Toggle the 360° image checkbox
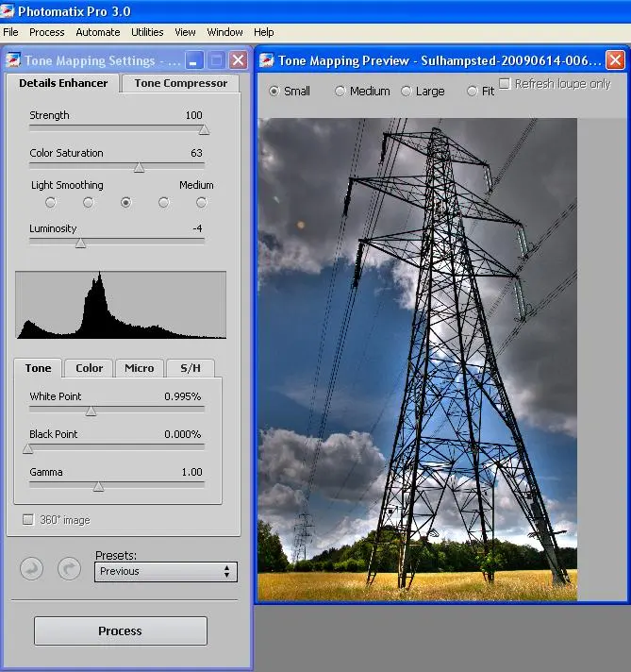This screenshot has height=672, width=631. [28, 519]
